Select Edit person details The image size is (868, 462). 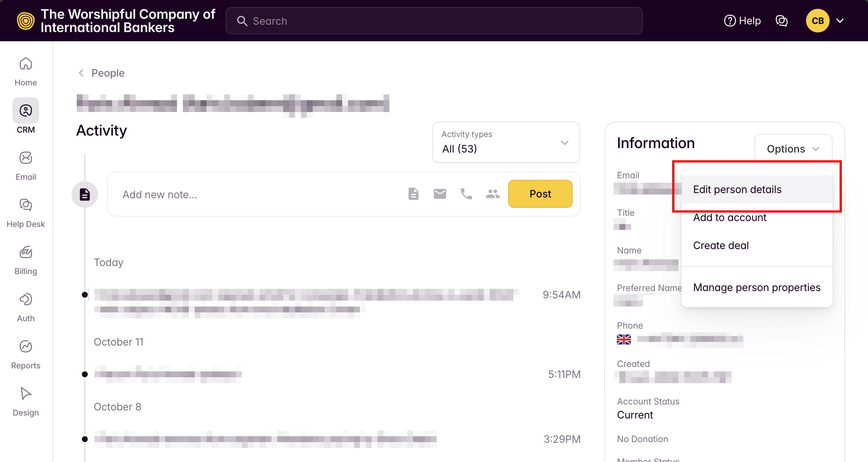tap(737, 189)
